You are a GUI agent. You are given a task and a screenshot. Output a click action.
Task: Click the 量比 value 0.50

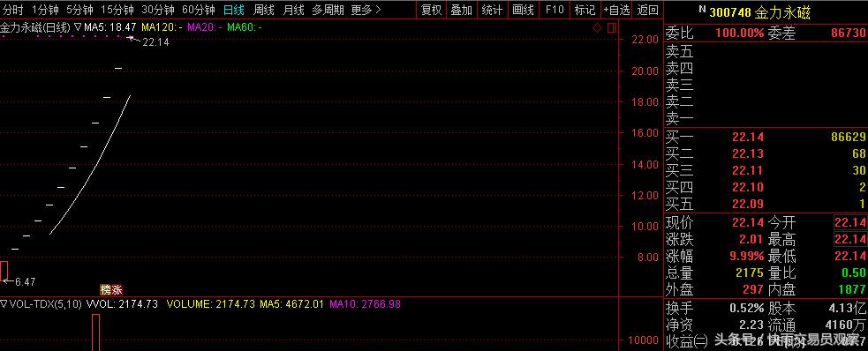tap(855, 273)
